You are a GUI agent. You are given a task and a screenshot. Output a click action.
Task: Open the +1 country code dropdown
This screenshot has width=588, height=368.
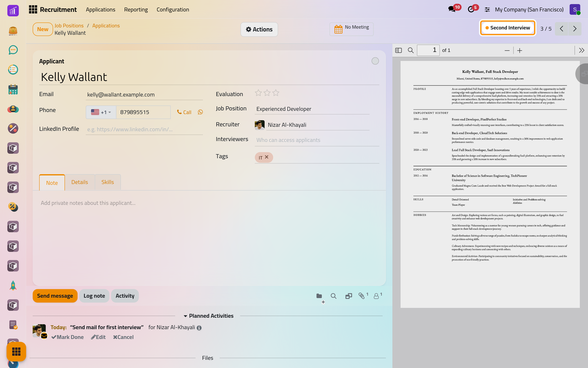[101, 112]
